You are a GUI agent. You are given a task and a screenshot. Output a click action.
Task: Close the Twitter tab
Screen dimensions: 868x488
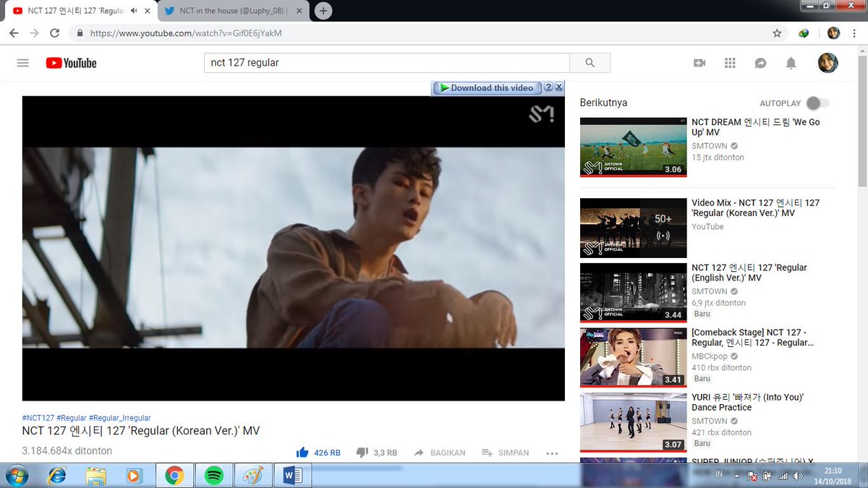[299, 11]
